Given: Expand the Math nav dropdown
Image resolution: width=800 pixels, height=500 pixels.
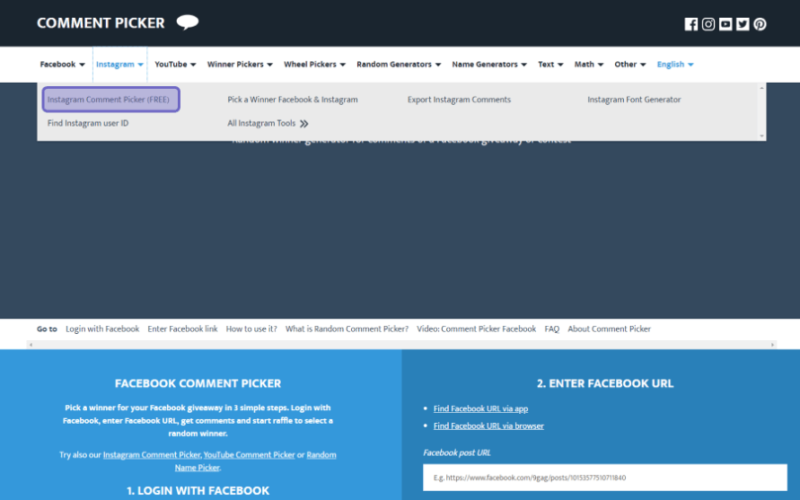Looking at the screenshot, I should [x=589, y=64].
